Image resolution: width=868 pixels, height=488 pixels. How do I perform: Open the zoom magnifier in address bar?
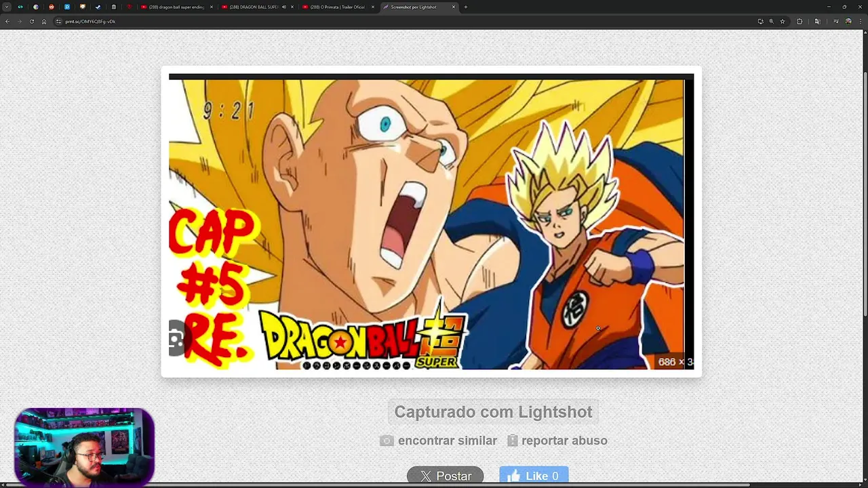(x=771, y=21)
